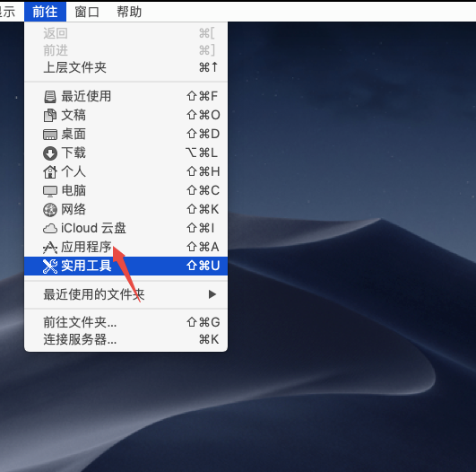Open the 帮助 menu in menu bar
The image size is (476, 472).
pos(129,12)
